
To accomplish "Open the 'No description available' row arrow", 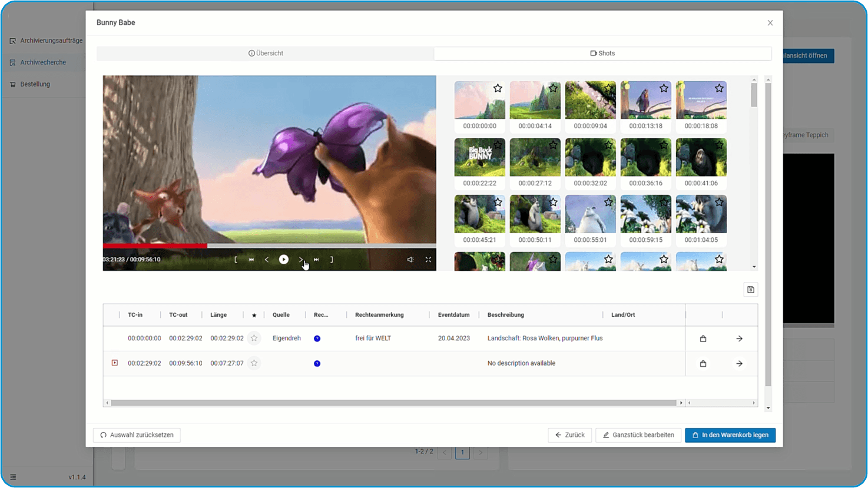I will (x=739, y=364).
